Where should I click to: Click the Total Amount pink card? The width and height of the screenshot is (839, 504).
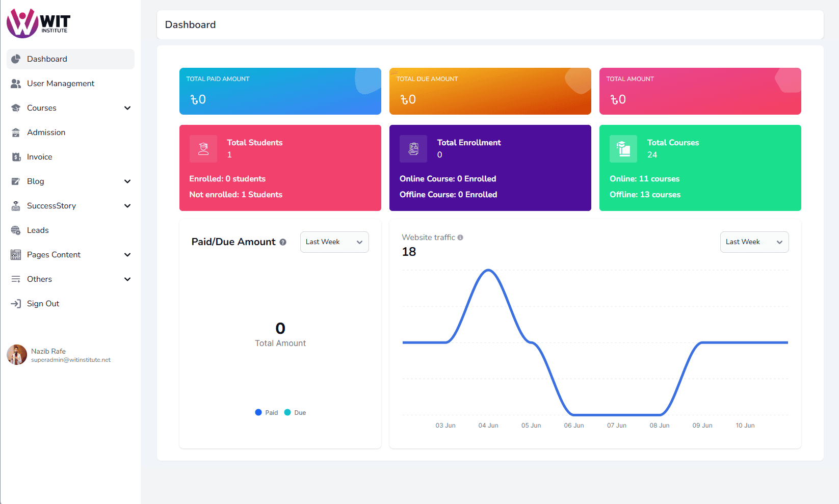tap(700, 91)
